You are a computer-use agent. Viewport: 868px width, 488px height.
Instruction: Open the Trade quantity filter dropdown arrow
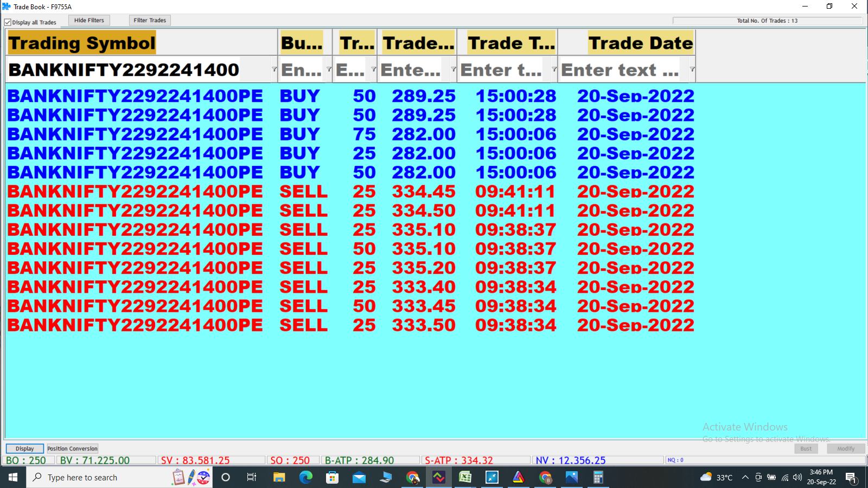(x=373, y=69)
